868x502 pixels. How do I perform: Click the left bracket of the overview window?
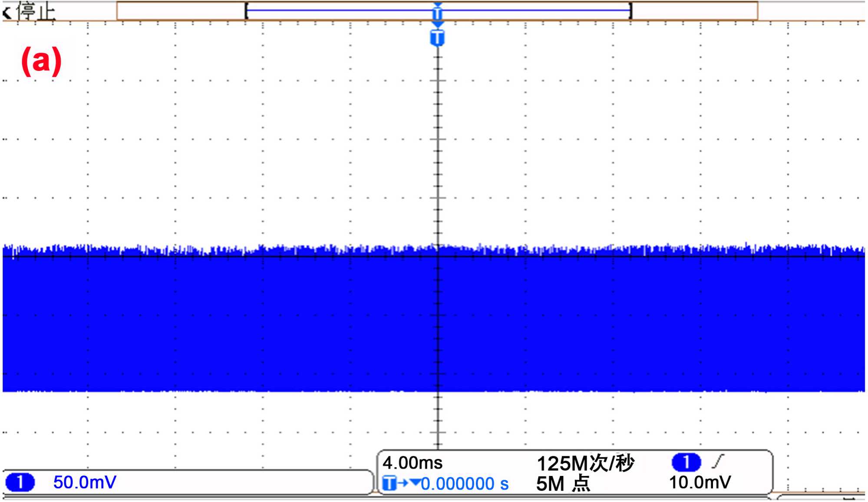(247, 11)
